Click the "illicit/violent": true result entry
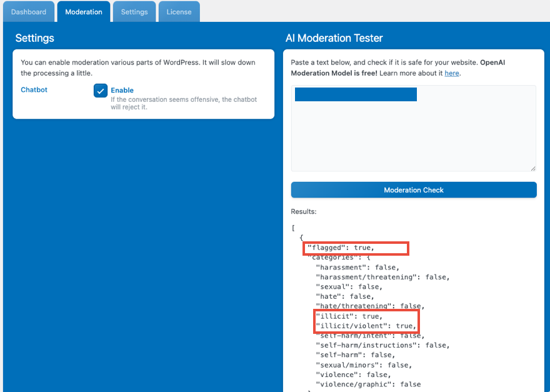Image resolution: width=550 pixels, height=392 pixels. coord(366,326)
